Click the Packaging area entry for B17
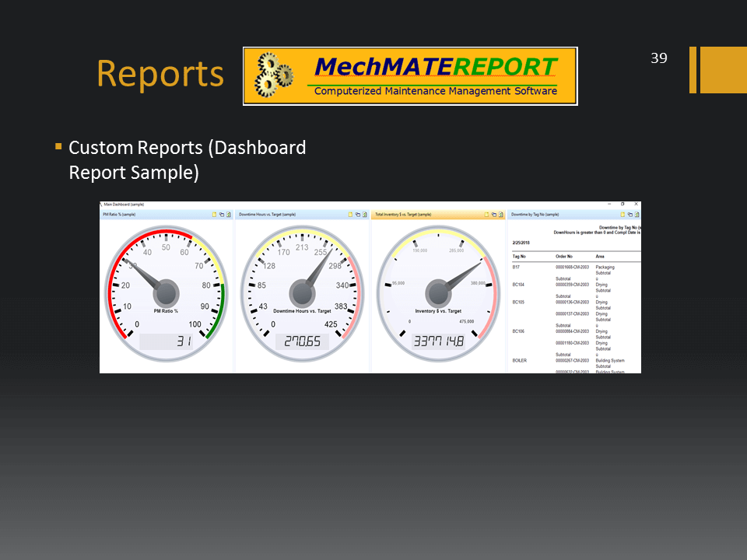The image size is (747, 560). (605, 267)
